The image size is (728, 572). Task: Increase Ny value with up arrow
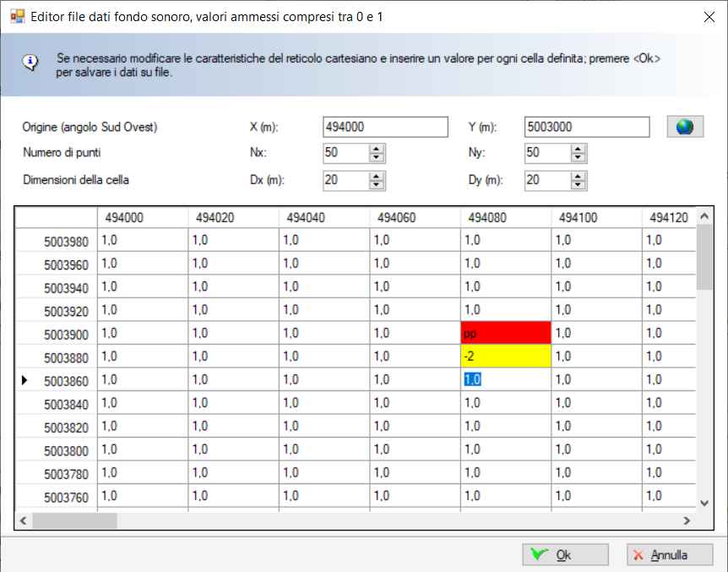578,149
